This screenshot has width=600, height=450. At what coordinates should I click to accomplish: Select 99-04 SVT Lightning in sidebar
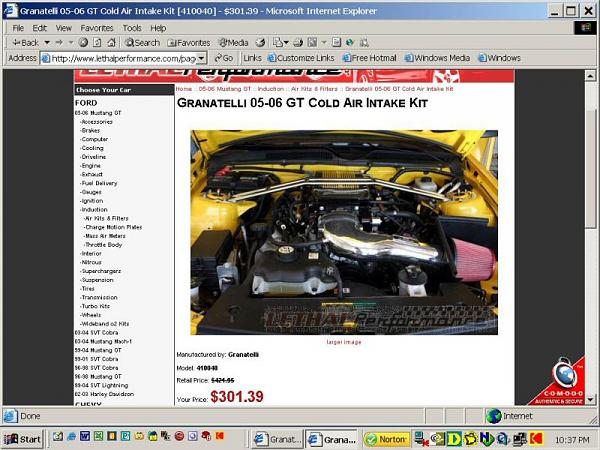pos(101,385)
